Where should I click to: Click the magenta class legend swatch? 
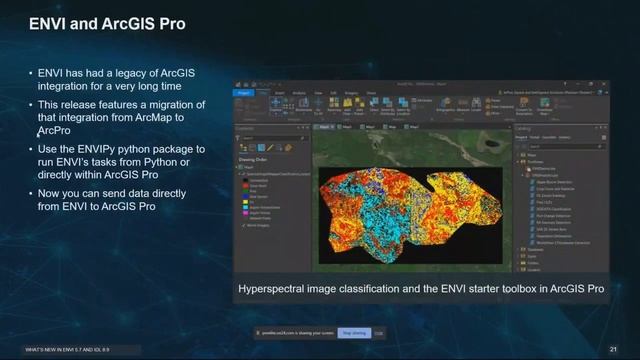click(245, 213)
